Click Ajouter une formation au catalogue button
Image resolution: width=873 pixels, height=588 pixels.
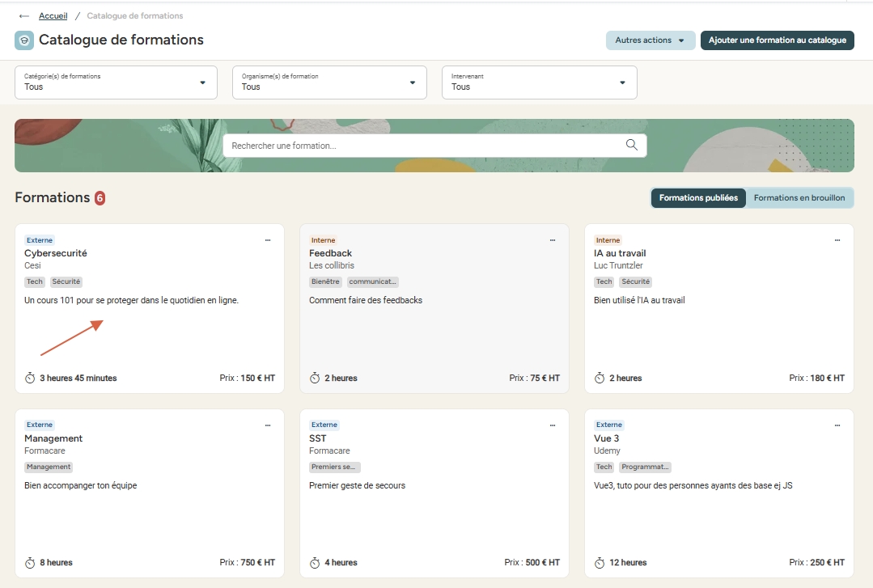point(777,40)
